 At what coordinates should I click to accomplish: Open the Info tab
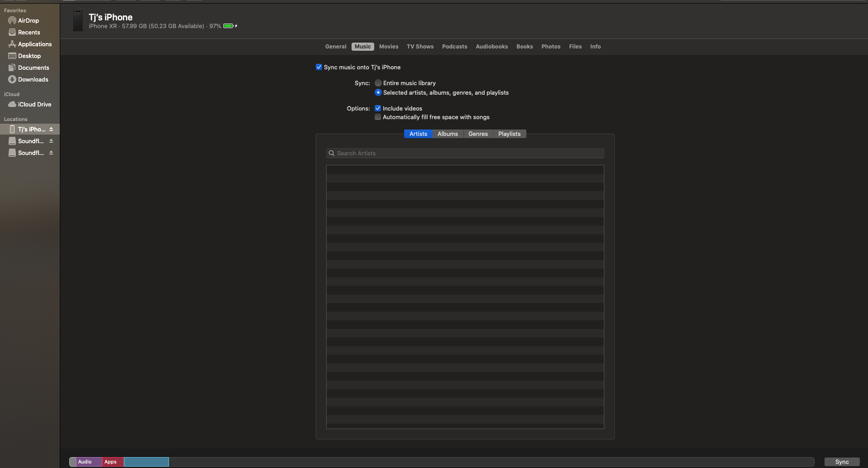pyautogui.click(x=595, y=47)
